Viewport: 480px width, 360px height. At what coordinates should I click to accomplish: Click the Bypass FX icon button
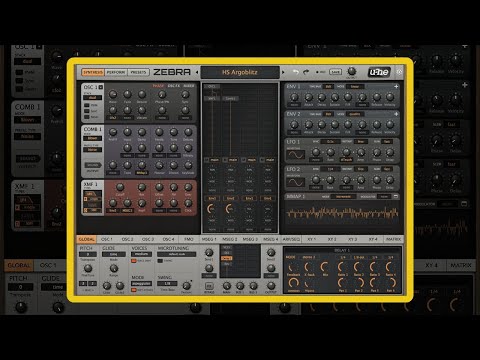point(209,286)
